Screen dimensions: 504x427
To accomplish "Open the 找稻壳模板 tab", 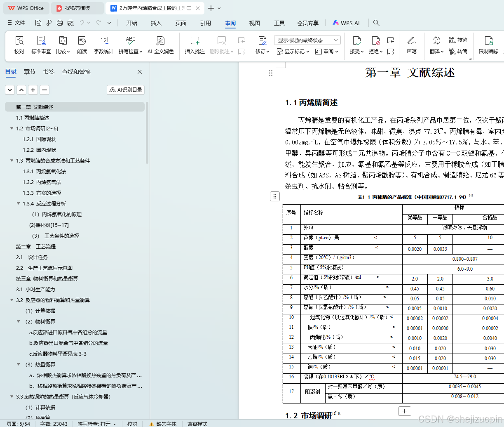I will coord(77,8).
